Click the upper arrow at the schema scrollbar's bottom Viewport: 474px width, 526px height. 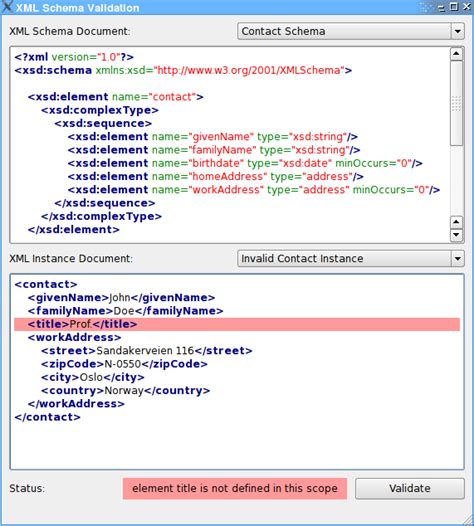456,222
